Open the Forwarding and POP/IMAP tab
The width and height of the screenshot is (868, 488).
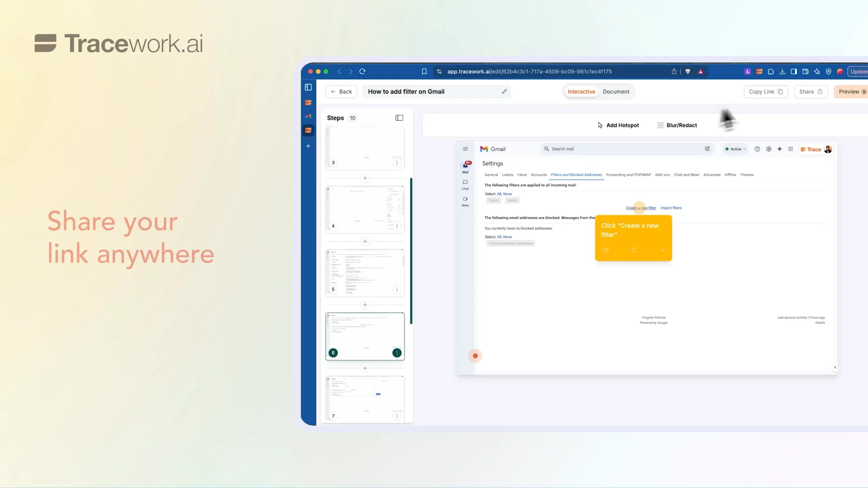[x=628, y=174]
